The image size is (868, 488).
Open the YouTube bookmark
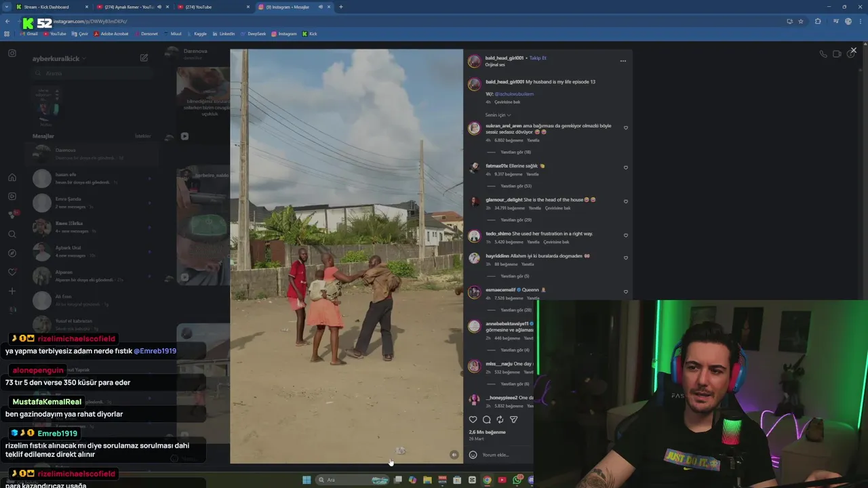click(x=55, y=34)
